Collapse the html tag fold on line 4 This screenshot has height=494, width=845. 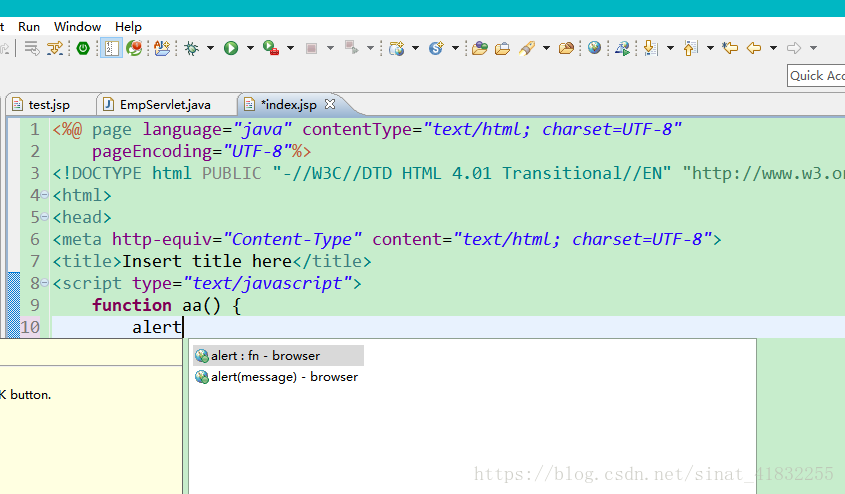coord(45,195)
